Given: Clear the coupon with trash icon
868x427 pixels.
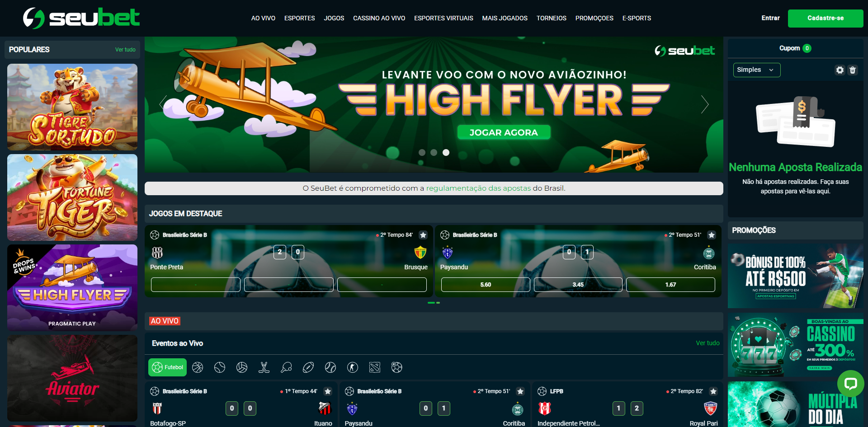Looking at the screenshot, I should [x=853, y=70].
